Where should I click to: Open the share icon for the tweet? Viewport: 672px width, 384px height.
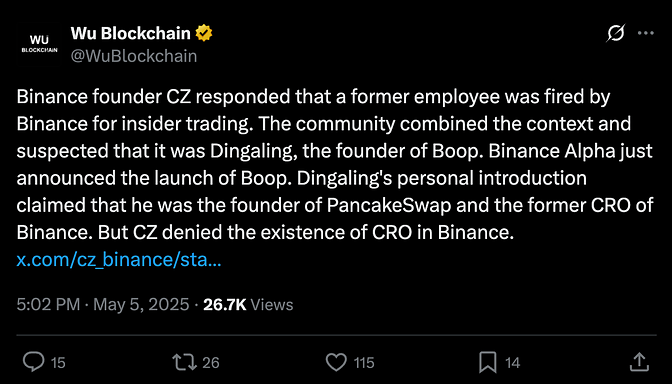(639, 362)
